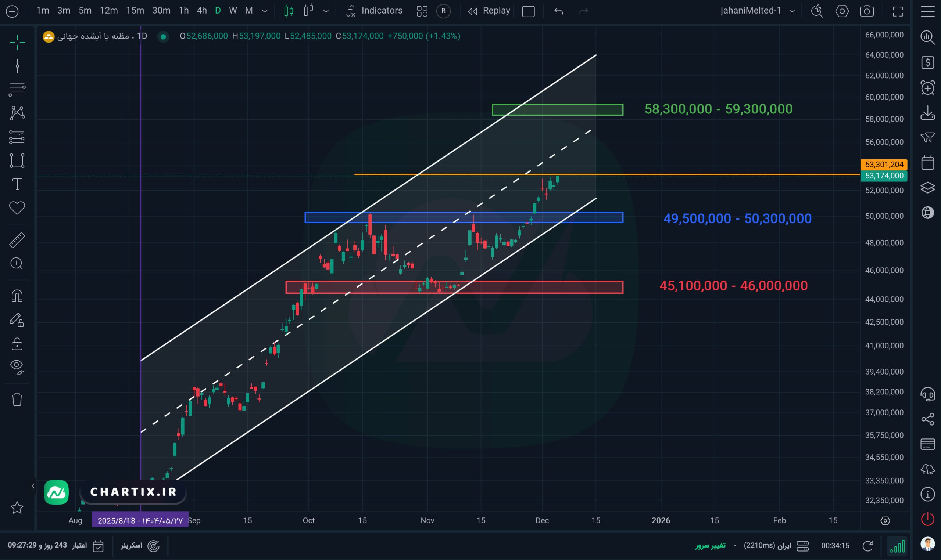Click the trash remove drawings icon
Viewport: 941px width, 560px height.
(x=17, y=399)
